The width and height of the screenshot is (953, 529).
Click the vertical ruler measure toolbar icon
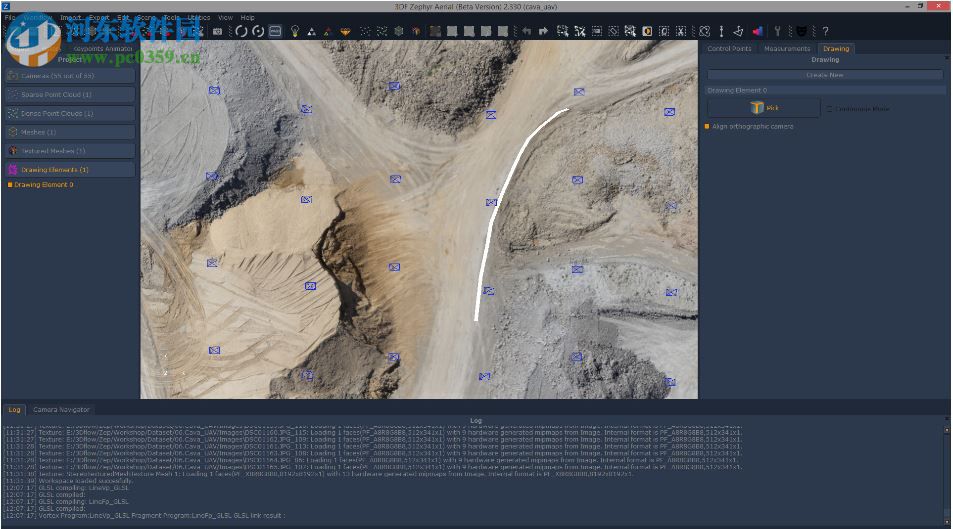tap(721, 31)
